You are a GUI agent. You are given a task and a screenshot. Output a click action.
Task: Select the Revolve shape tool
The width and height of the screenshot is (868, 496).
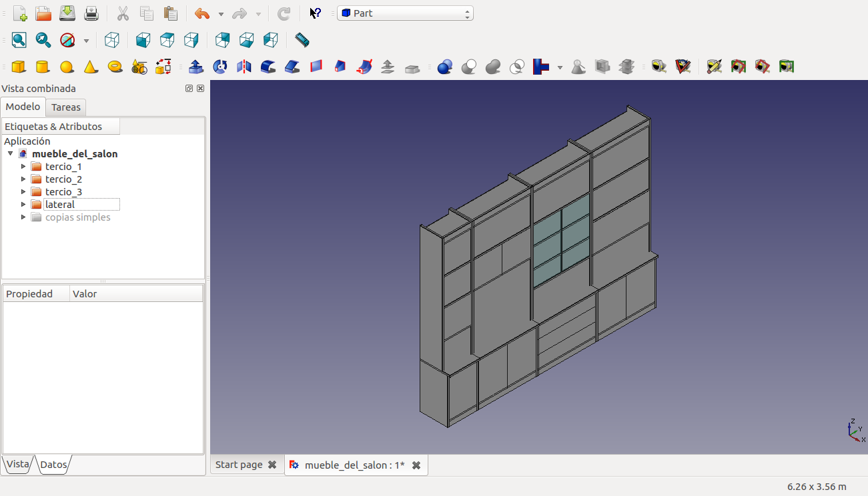220,67
